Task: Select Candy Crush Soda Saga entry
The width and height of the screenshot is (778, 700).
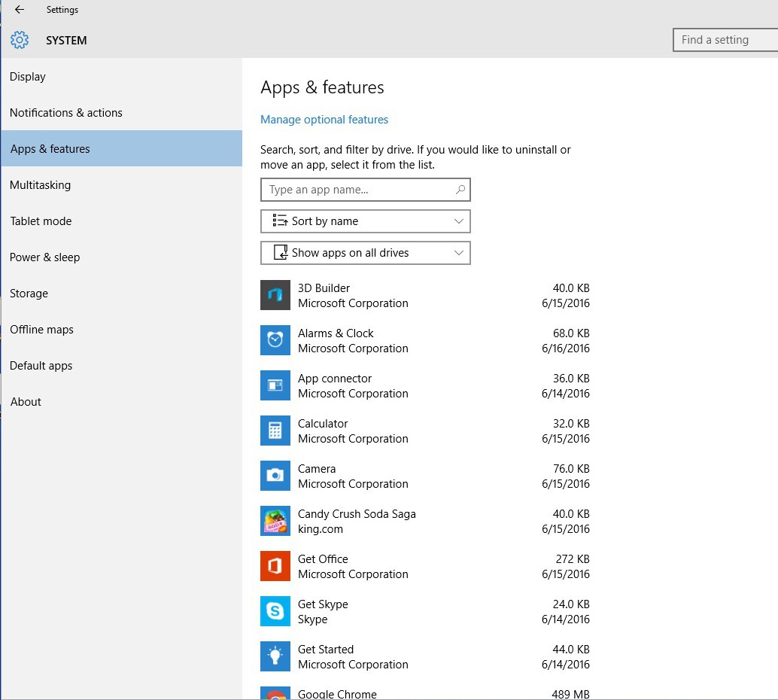Action: click(x=425, y=522)
